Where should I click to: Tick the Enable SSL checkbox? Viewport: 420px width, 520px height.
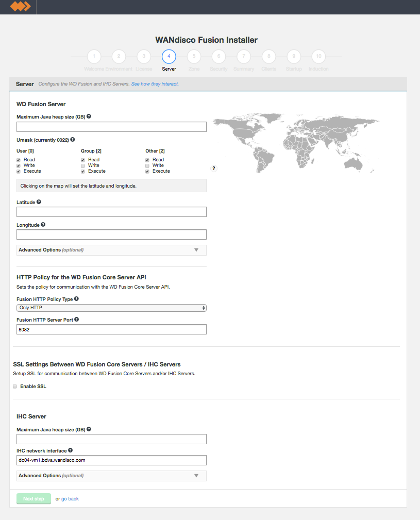pos(15,387)
